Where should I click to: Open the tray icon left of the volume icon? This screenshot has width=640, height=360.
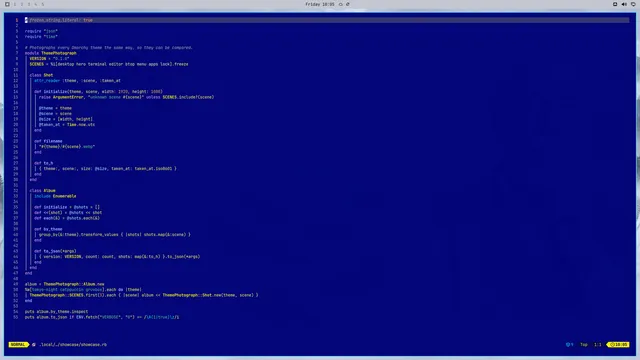615,4
